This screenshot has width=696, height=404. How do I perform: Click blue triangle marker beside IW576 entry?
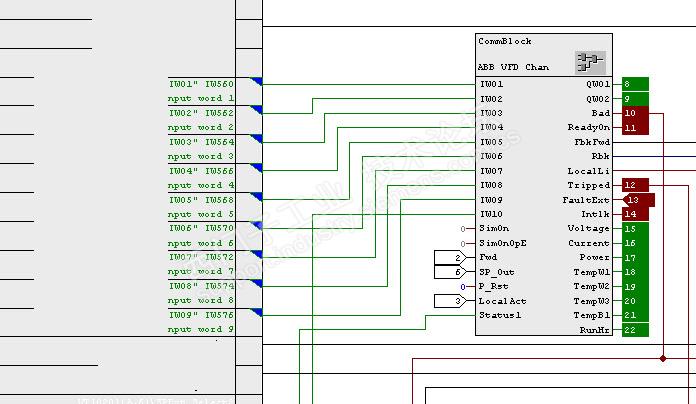(256, 312)
